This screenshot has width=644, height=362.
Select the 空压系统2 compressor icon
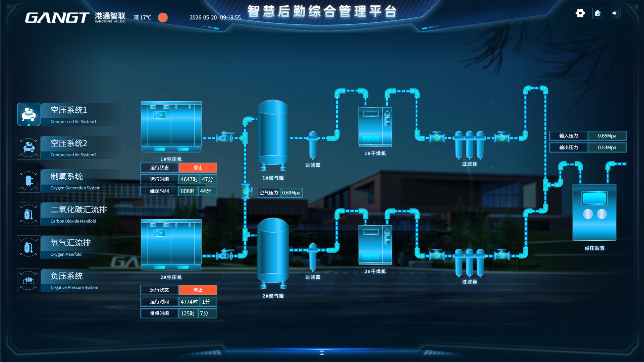[29, 147]
